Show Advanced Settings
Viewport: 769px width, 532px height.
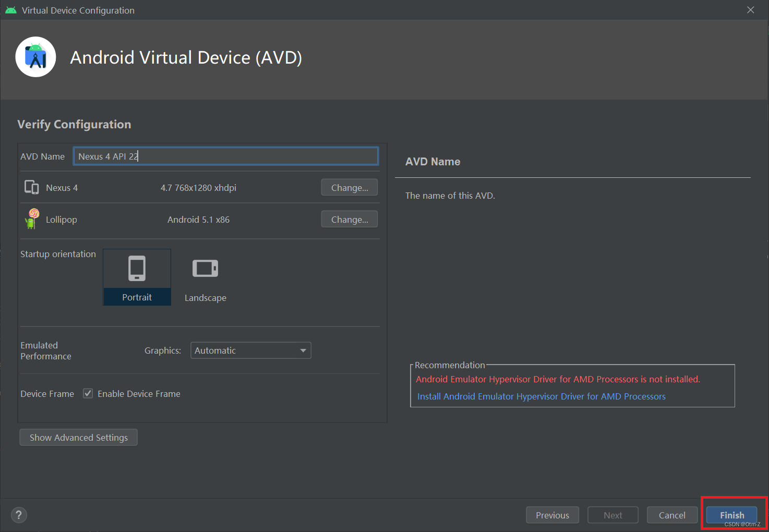[79, 438]
